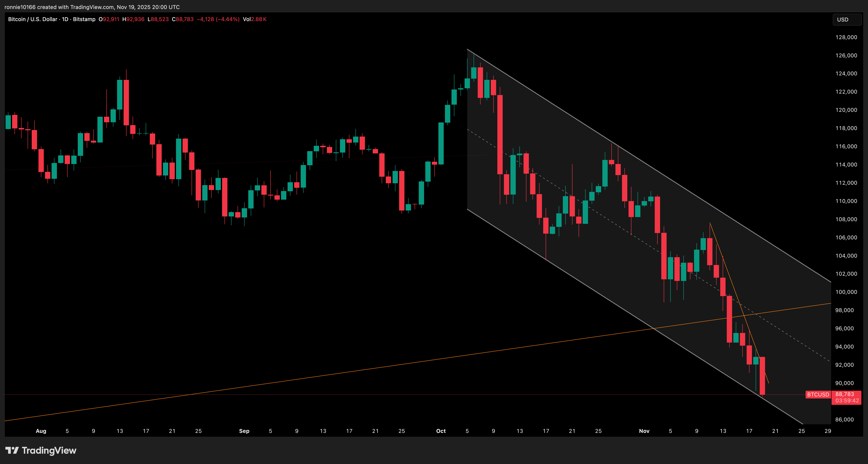The width and height of the screenshot is (868, 464).
Task: Click the ronnie10166 attribution link
Action: [20, 7]
